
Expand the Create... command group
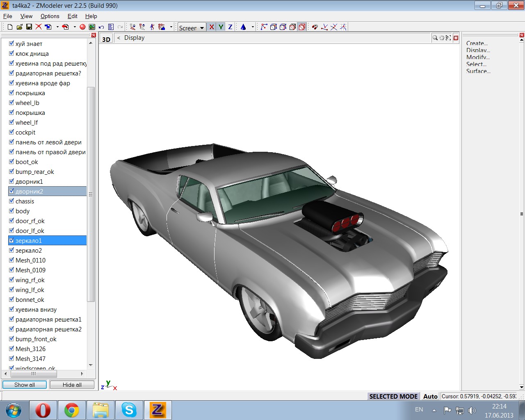click(477, 43)
